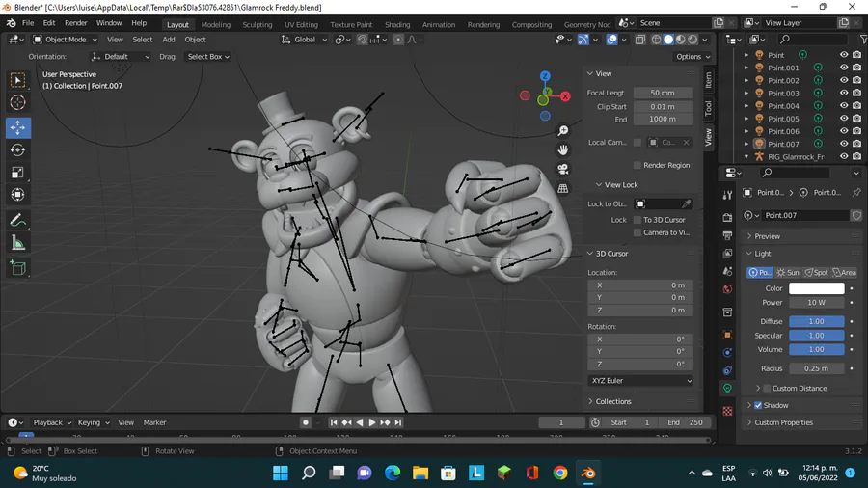868x488 pixels.
Task: Open the Global transform orientation dropdown
Action: tap(305, 40)
